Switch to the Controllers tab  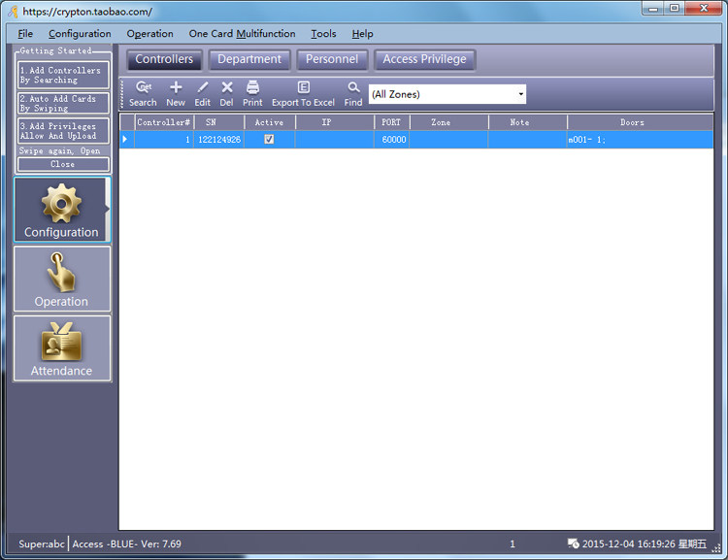[164, 59]
